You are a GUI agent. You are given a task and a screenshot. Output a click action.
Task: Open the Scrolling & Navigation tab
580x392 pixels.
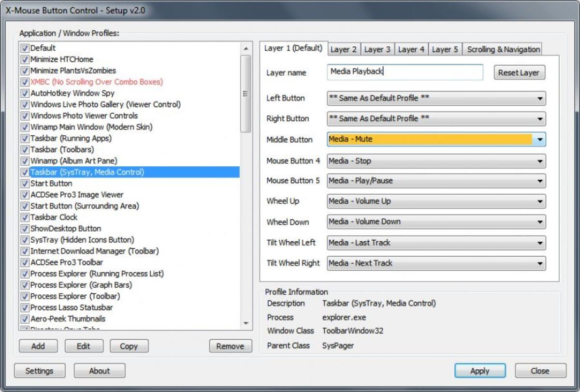[x=503, y=49]
